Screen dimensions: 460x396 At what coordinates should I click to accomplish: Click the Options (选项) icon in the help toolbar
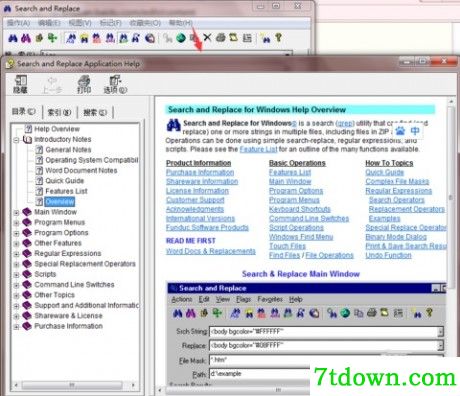(115, 85)
